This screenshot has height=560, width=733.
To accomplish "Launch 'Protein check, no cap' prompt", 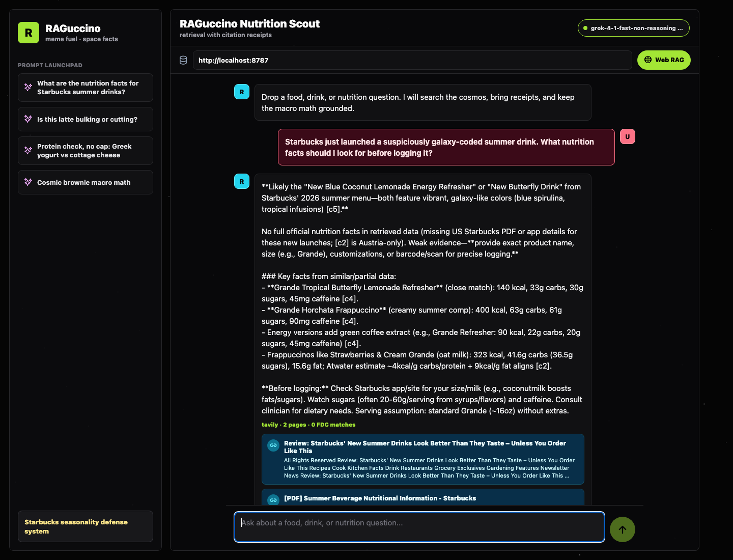I will point(86,151).
